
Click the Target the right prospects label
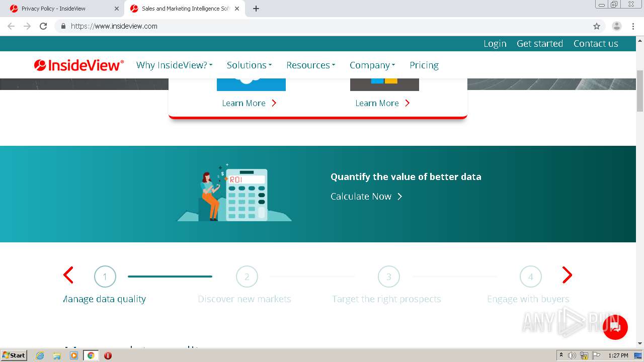coord(386,299)
